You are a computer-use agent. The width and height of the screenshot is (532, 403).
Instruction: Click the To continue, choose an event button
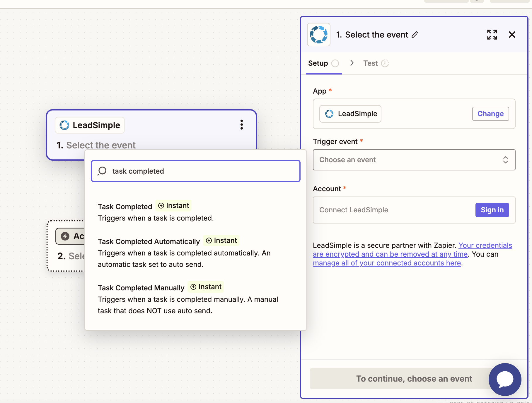(x=414, y=379)
